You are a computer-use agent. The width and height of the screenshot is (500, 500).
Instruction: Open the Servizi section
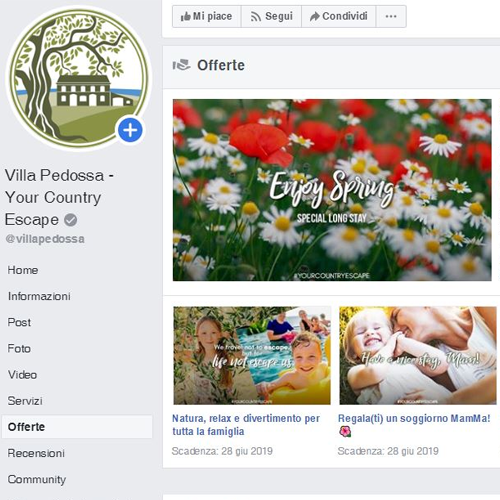coord(25,401)
